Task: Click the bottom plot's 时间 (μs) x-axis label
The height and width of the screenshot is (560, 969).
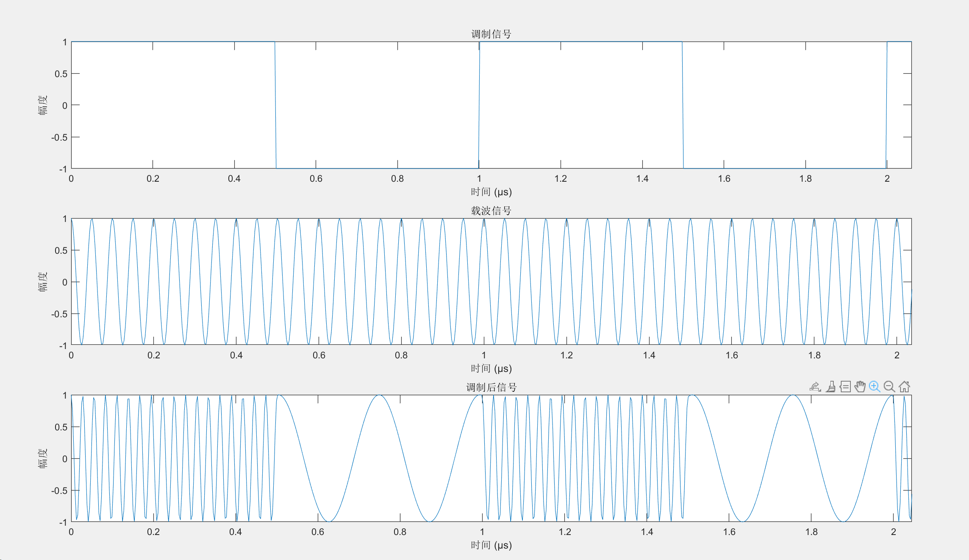Action: [x=491, y=545]
